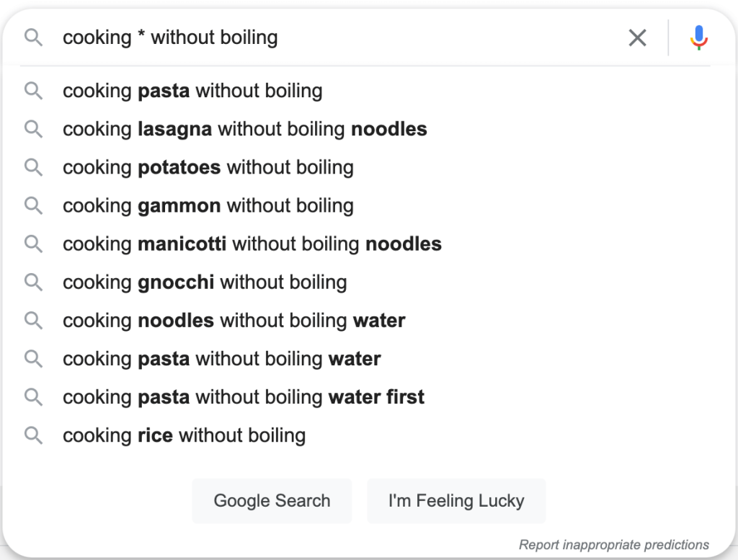Select 'cooking noodles without boiling water' suggestion
The image size is (738, 560).
365,321
